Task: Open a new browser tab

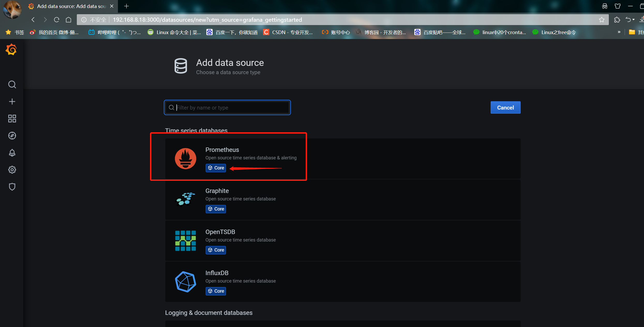Action: [126, 6]
